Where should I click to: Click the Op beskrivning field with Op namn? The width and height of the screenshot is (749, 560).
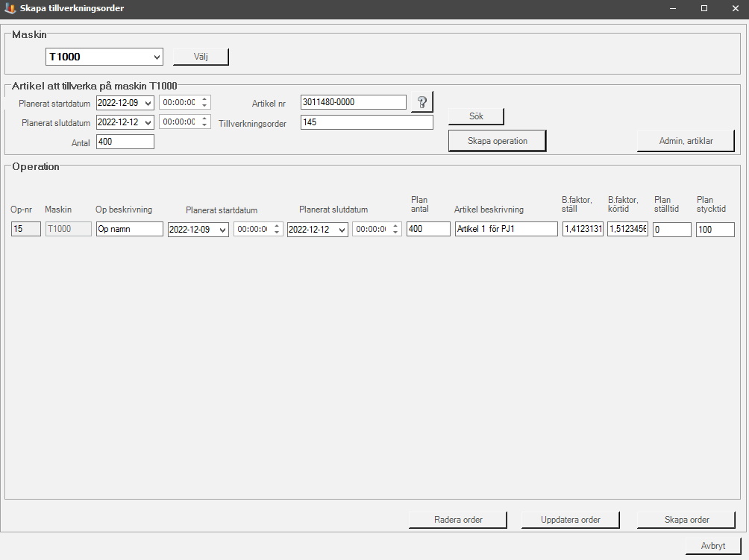(130, 229)
